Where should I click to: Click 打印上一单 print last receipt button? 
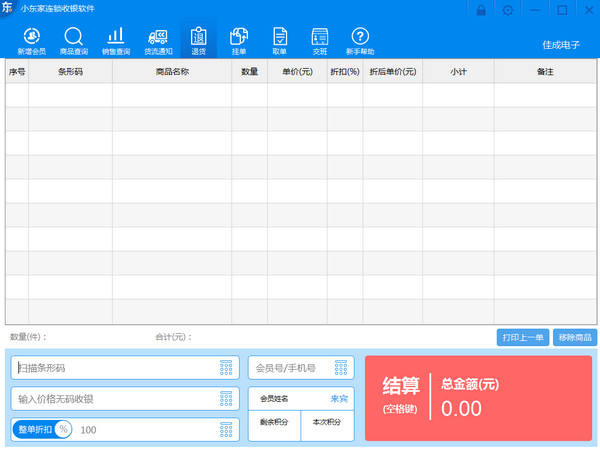click(523, 337)
